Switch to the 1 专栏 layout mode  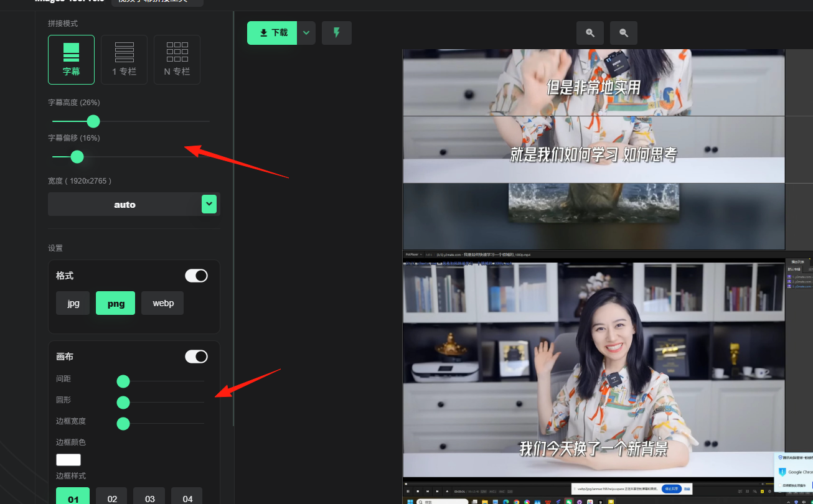(124, 60)
